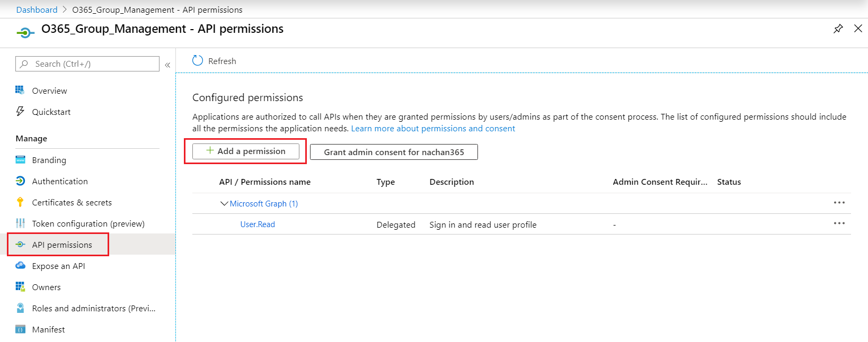This screenshot has height=342, width=868.
Task: Open Learn more about permissions link
Action: [433, 129]
